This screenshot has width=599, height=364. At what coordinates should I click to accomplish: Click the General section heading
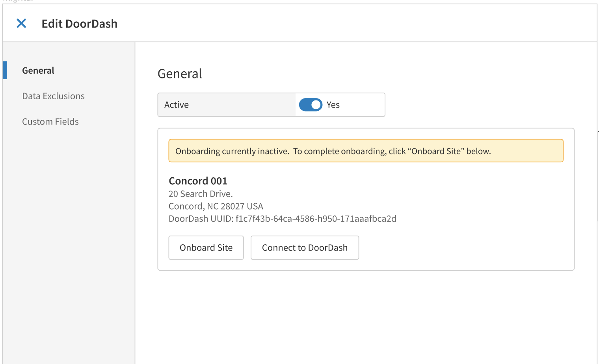(x=180, y=73)
